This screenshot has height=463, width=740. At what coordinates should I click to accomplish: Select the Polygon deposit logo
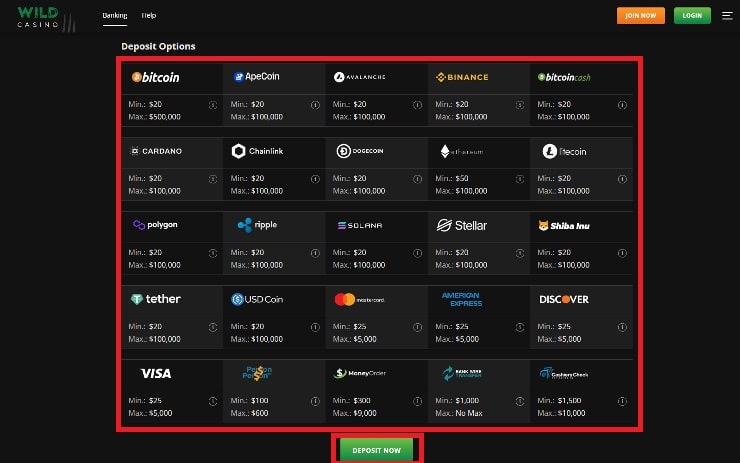click(155, 225)
